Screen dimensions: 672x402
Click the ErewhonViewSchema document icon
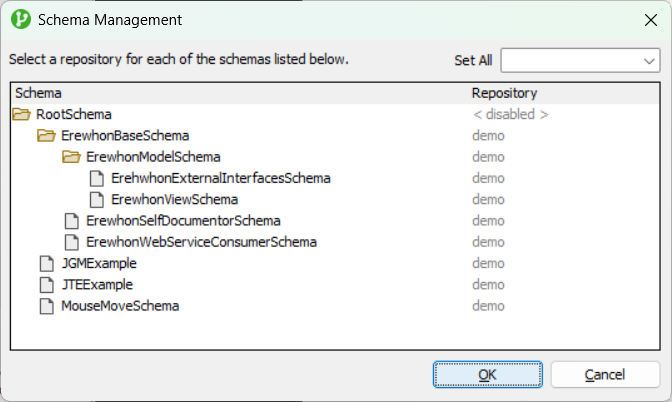[96, 199]
